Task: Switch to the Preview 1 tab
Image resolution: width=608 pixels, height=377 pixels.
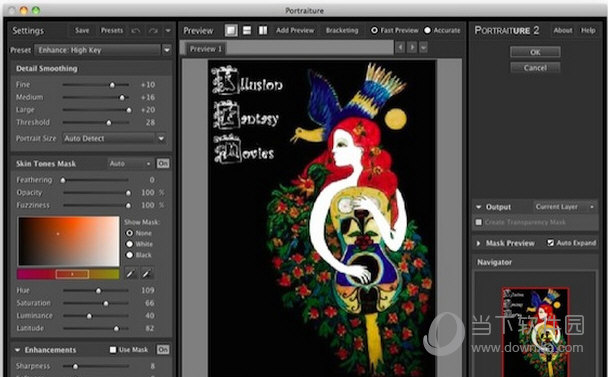Action: pyautogui.click(x=206, y=49)
